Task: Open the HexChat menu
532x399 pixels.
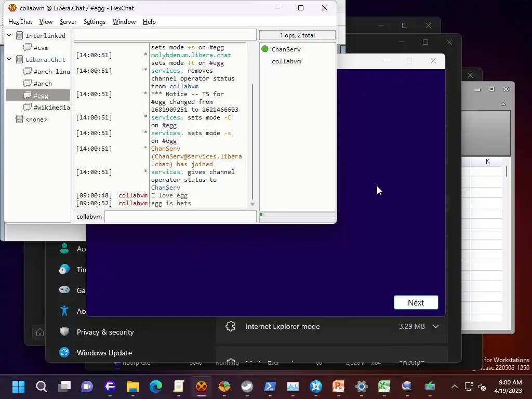Action: (20, 22)
